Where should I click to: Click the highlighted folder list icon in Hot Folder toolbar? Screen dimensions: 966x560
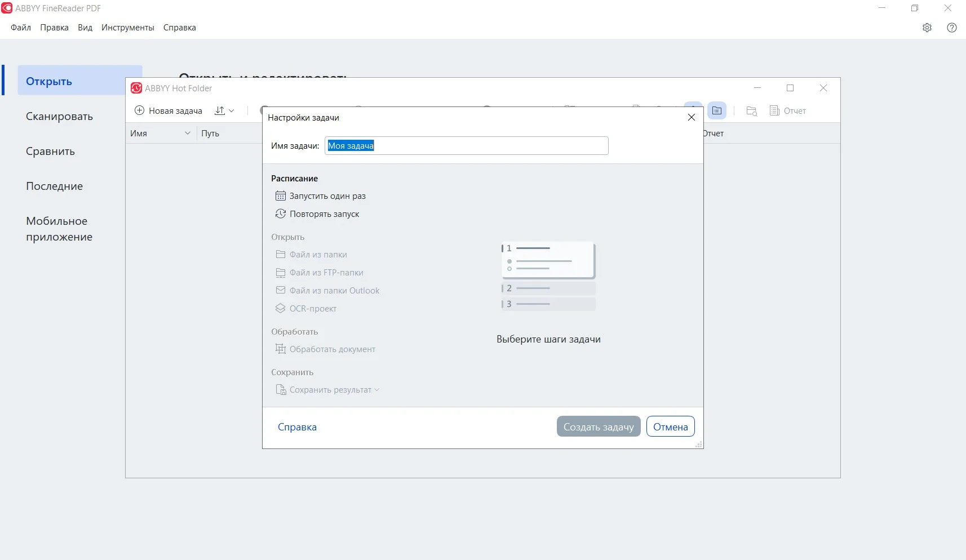coord(717,111)
